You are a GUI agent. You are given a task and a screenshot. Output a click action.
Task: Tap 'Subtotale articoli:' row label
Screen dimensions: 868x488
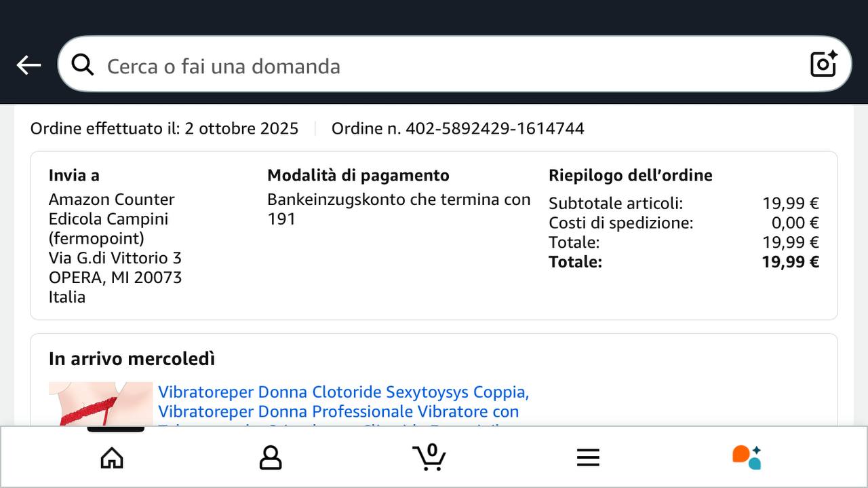616,203
